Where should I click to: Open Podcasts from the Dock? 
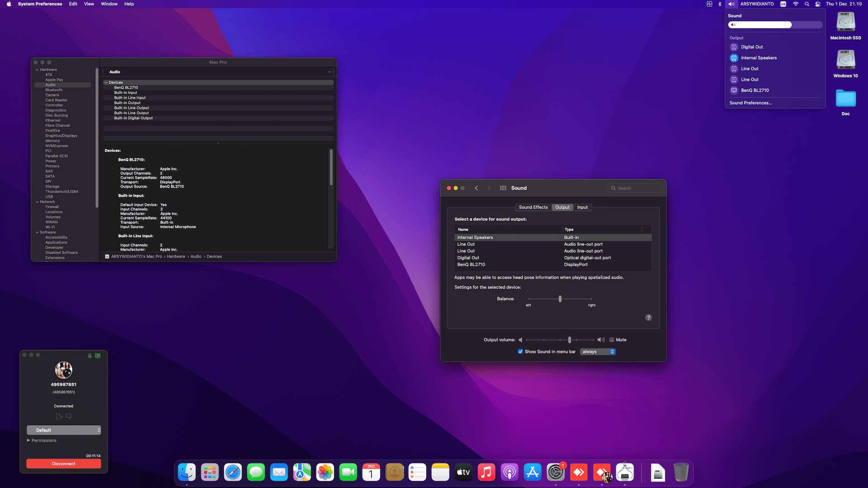coord(509,472)
